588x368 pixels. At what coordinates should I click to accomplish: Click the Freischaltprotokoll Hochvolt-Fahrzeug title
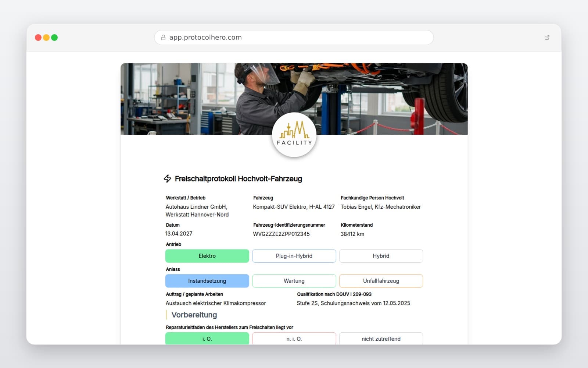[239, 178]
